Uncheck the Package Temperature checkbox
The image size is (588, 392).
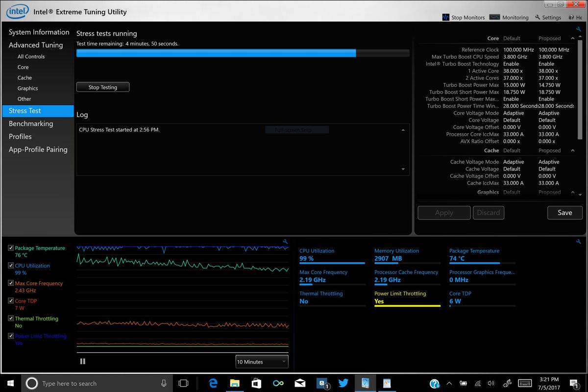[x=11, y=248]
